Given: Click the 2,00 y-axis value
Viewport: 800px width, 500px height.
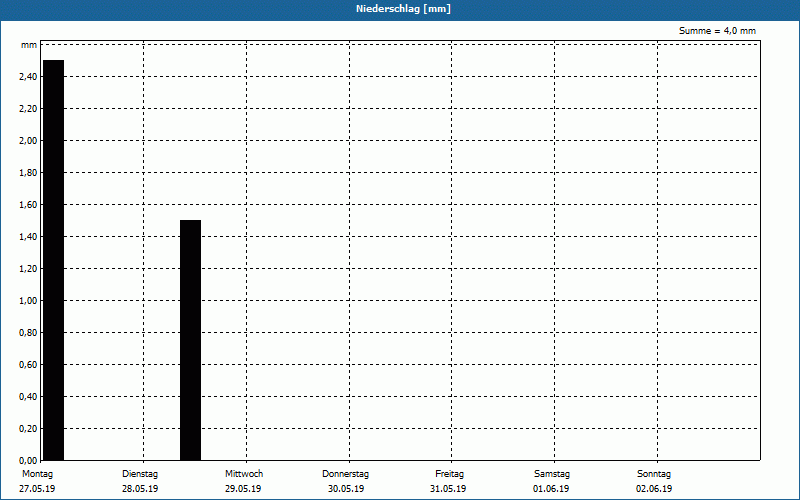Looking at the screenshot, I should point(28,141).
